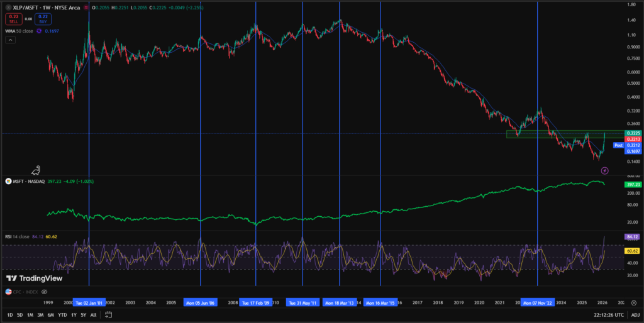Click the 1.80 price scale label
This screenshot has height=323, width=644.
point(631,4)
